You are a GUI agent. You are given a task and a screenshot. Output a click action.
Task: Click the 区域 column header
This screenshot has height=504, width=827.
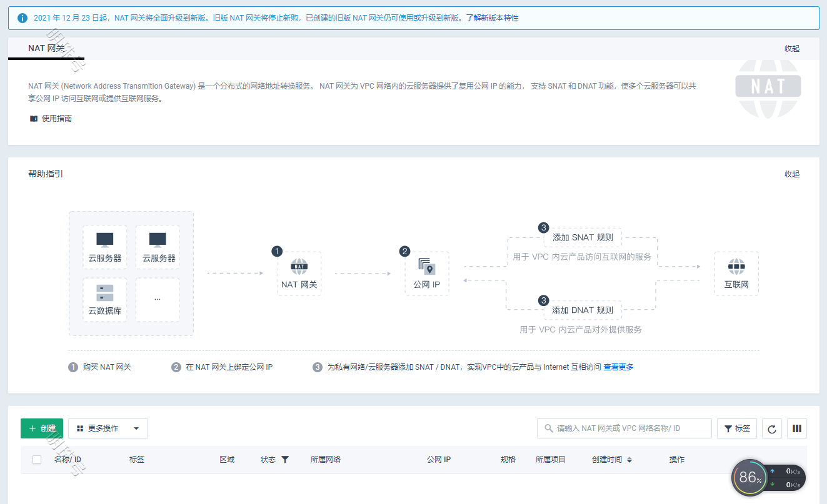pos(227,460)
